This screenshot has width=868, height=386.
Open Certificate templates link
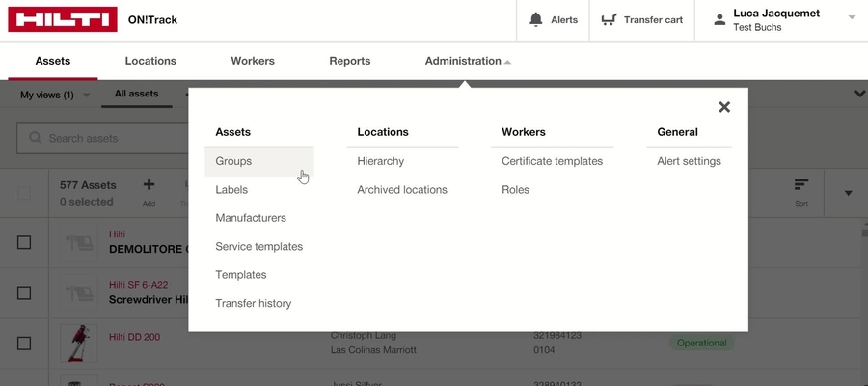(x=552, y=161)
